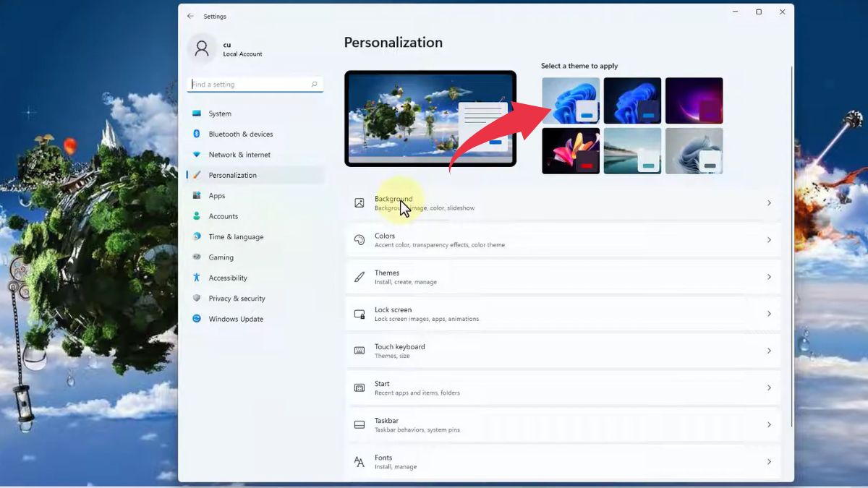Expand the Taskbar row chevron
Viewport: 868px width, 488px height.
[x=769, y=425]
